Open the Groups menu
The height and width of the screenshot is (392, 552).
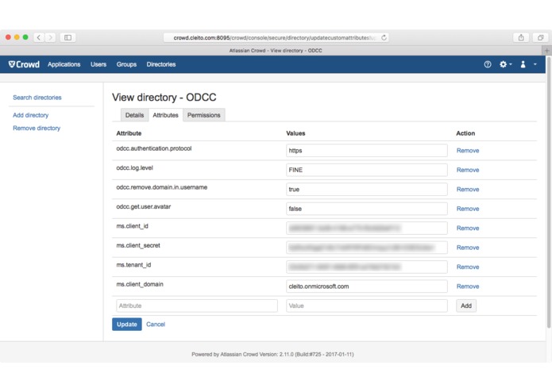click(x=126, y=64)
